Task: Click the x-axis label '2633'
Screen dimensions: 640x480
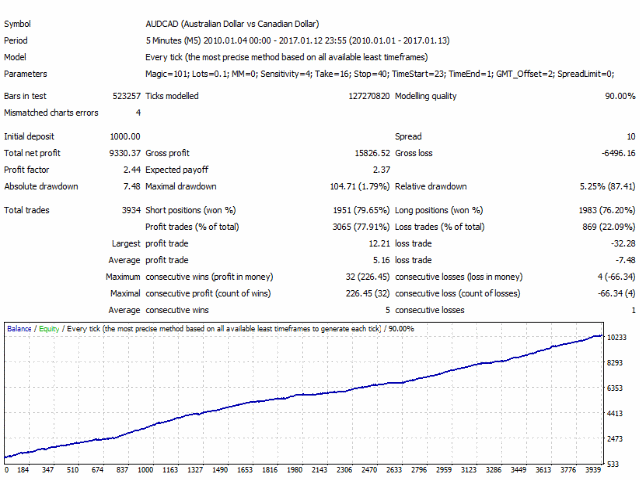Action: [x=394, y=470]
